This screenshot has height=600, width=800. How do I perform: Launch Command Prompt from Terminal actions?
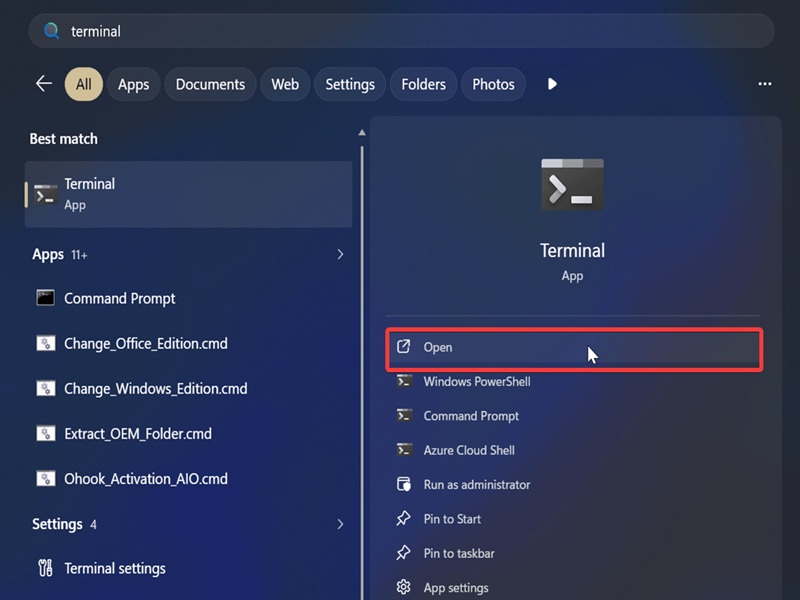pos(574,416)
